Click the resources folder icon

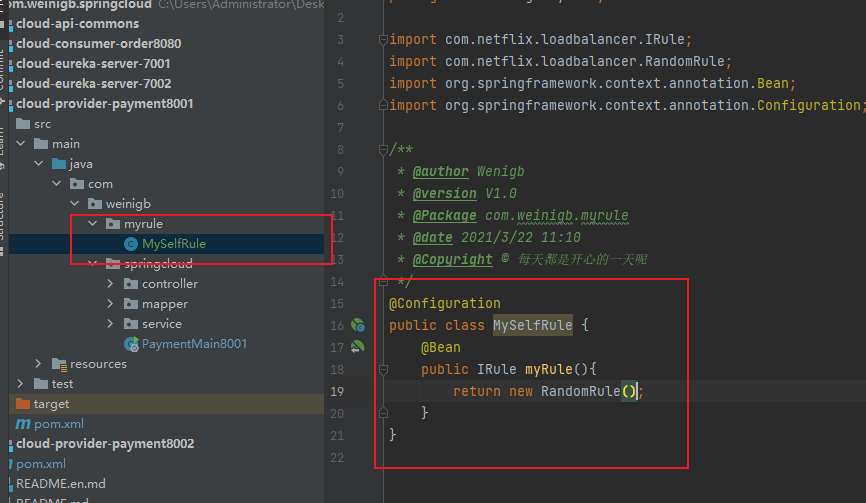point(59,364)
